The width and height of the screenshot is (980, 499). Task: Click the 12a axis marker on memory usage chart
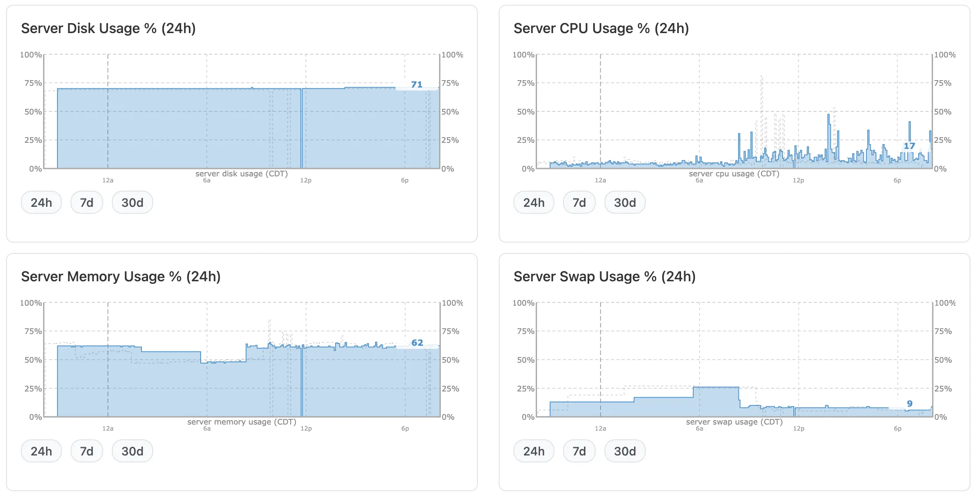(x=108, y=428)
